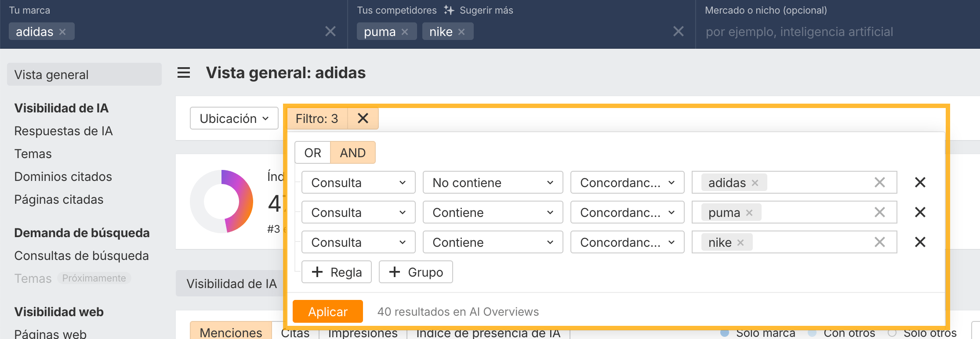Open Respuestas de IA in sidebar

63,131
